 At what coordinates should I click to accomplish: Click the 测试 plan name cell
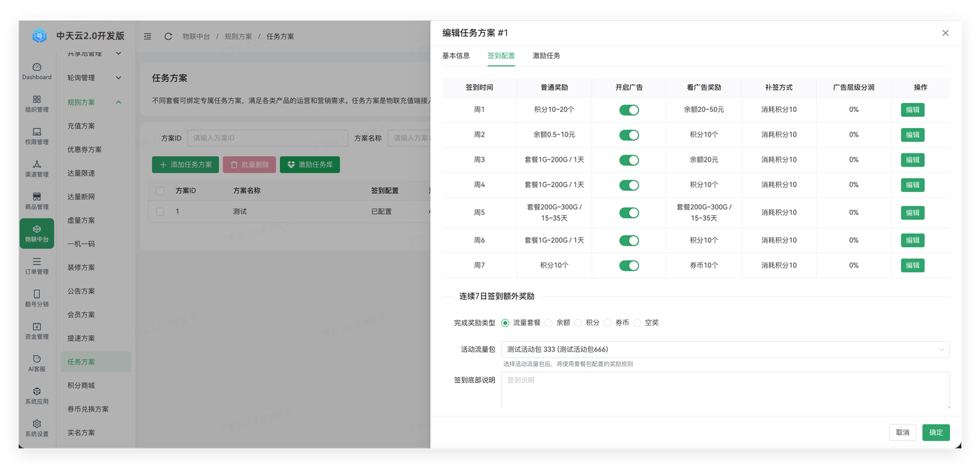coord(240,211)
